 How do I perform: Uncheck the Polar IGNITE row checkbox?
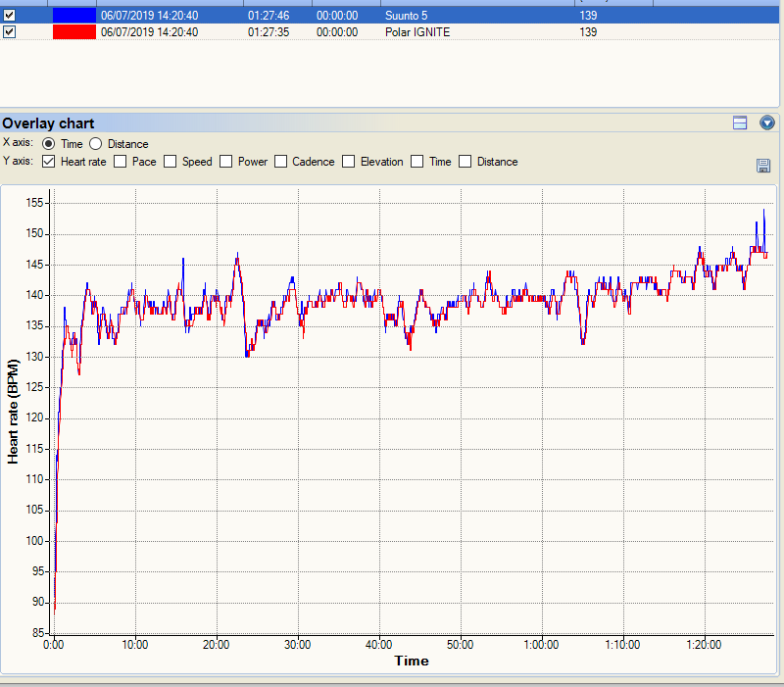9,32
